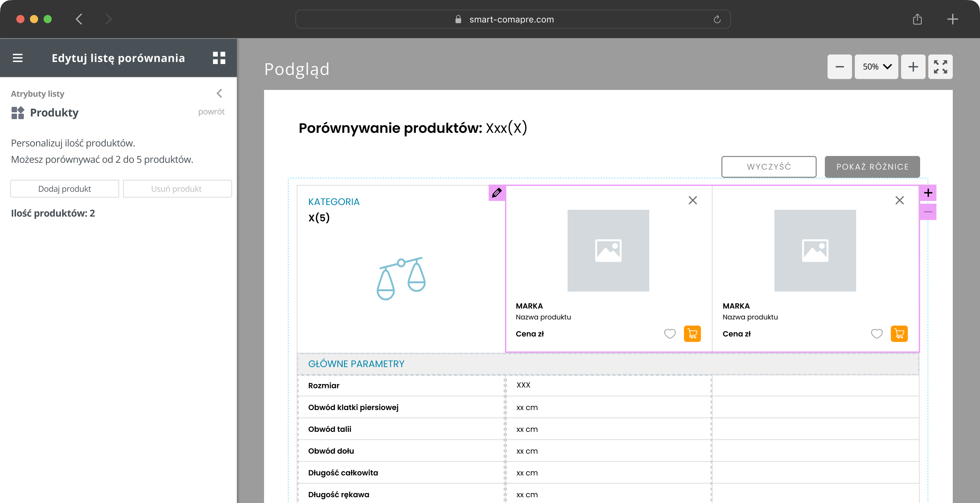Click the WYCZYŚĆ button

coord(768,167)
